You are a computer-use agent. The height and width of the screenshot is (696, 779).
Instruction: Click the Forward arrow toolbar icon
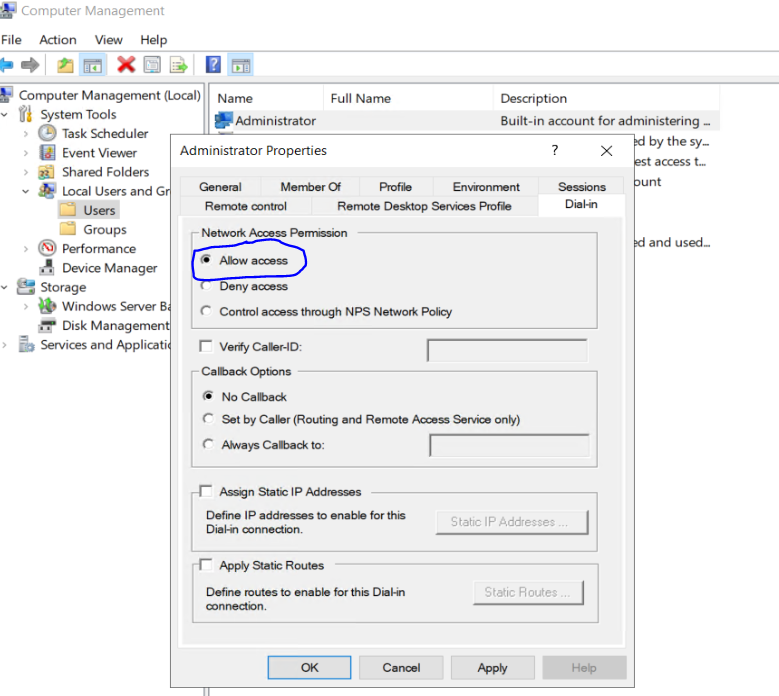(x=30, y=65)
